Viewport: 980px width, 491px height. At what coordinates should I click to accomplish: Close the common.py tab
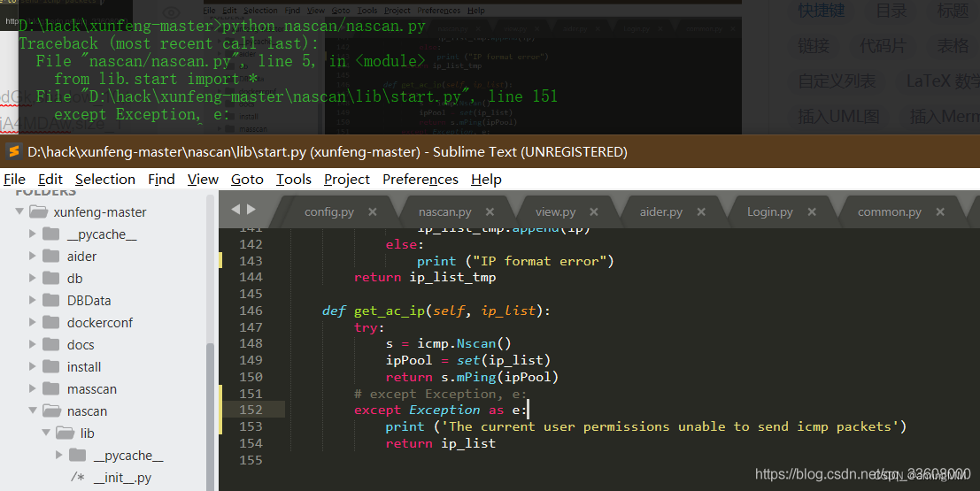(x=940, y=211)
